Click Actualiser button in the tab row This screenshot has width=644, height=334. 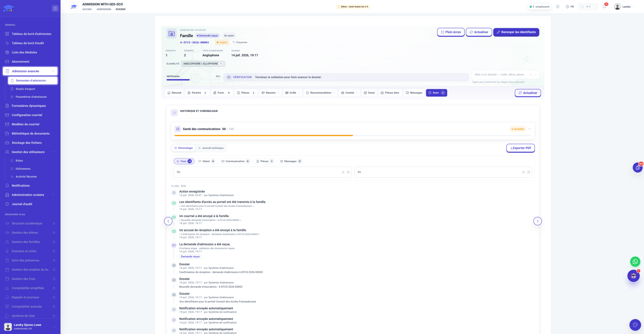pyautogui.click(x=528, y=93)
